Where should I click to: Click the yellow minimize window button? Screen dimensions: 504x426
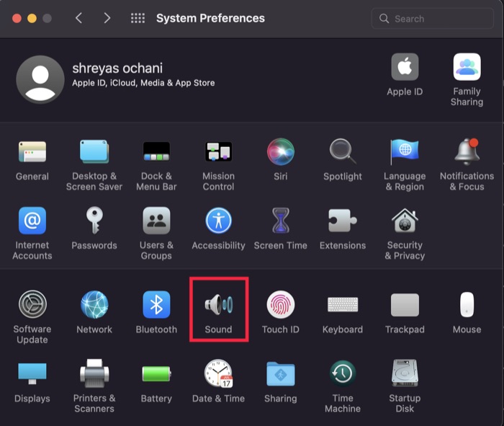coord(32,18)
